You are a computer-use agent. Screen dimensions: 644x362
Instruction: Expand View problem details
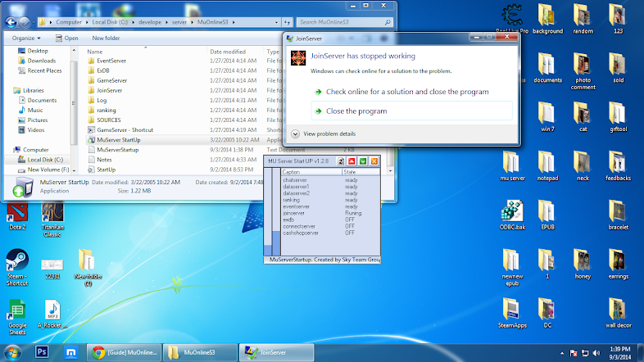(324, 133)
